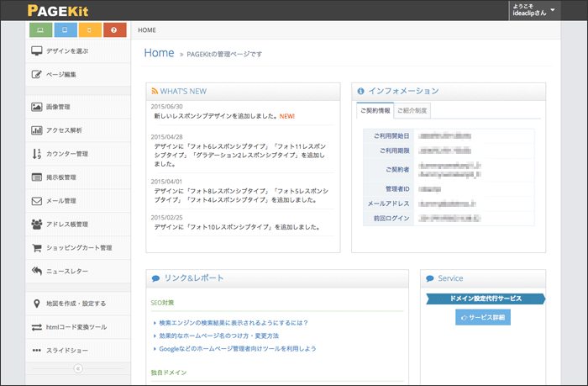Open link Googleなどのホームページ管理者向けツールを利用しよう
This screenshot has width=588, height=386.
coord(238,349)
